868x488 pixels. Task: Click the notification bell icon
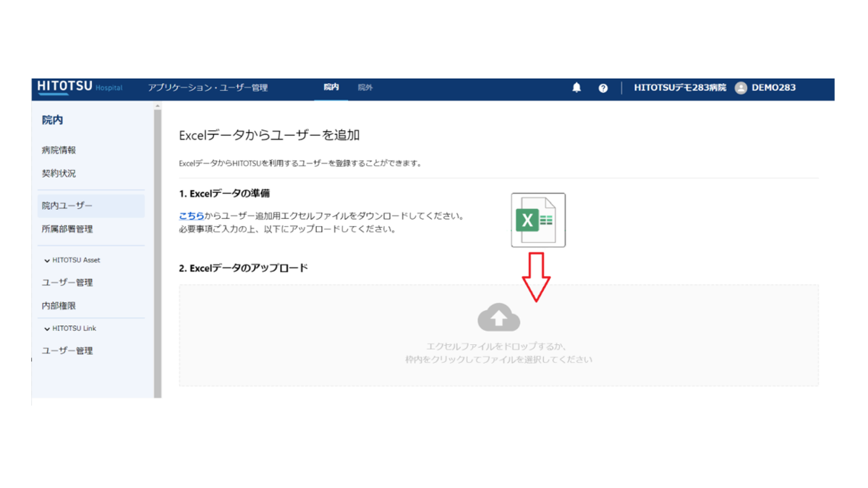[x=576, y=87]
